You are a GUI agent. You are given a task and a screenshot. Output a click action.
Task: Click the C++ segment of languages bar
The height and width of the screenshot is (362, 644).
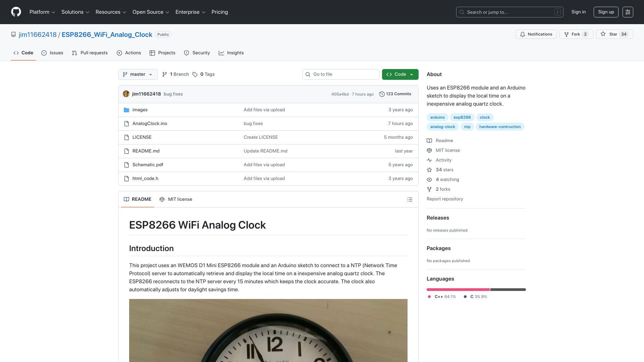(x=458, y=290)
